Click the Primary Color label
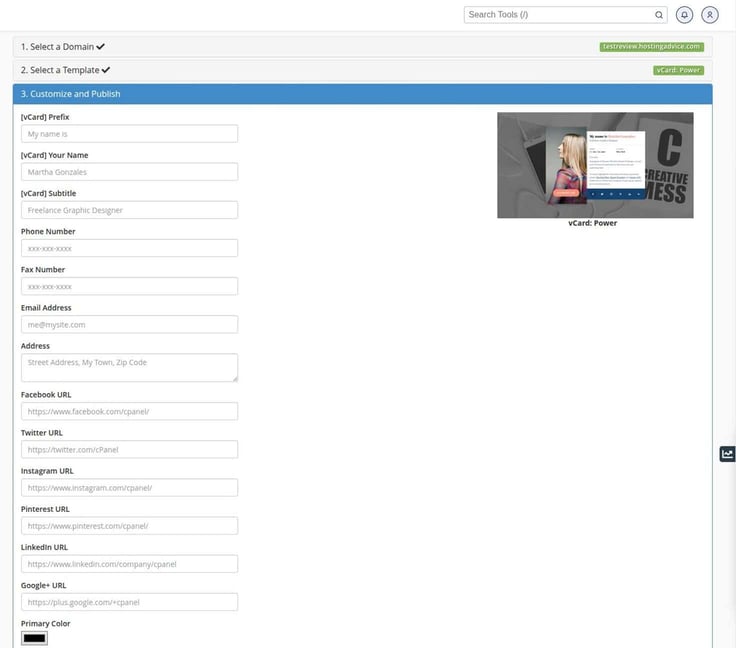736x648 pixels. pyautogui.click(x=46, y=624)
